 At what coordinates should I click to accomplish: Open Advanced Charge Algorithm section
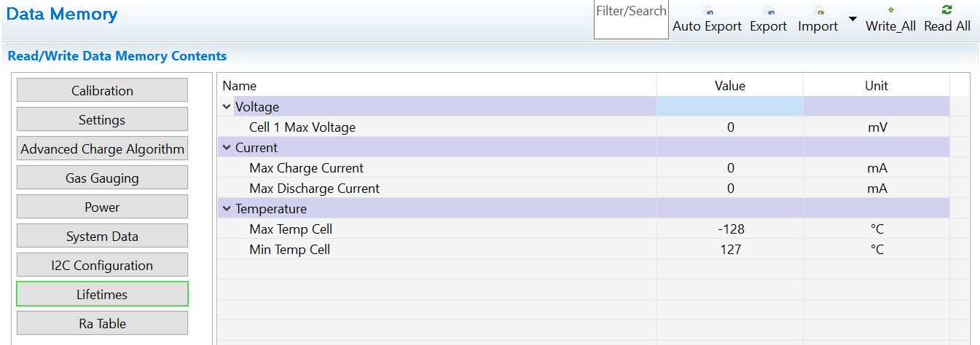point(102,149)
